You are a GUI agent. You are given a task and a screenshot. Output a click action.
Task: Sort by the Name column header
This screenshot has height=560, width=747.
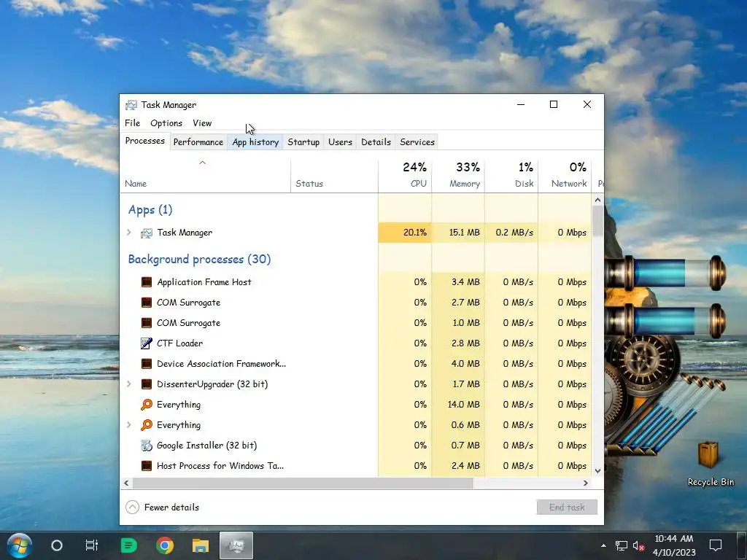(205, 176)
